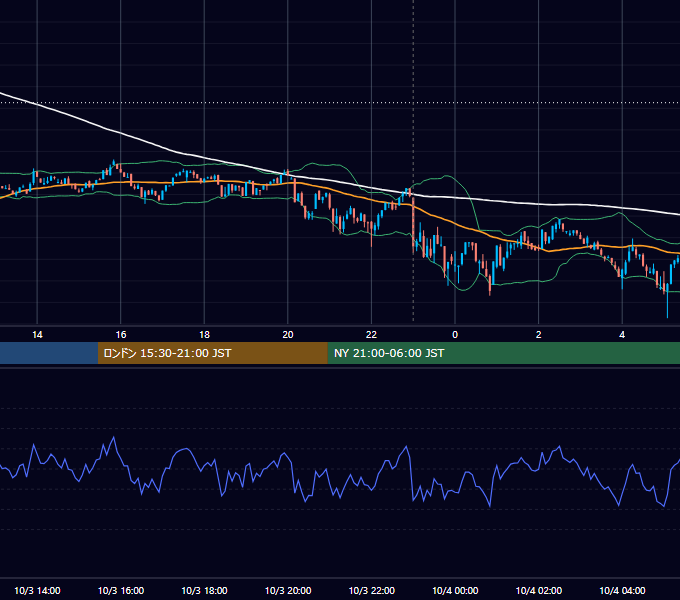Viewport: 680px width, 600px height.
Task: Click the '10/3 16:00' date label
Action: click(121, 590)
